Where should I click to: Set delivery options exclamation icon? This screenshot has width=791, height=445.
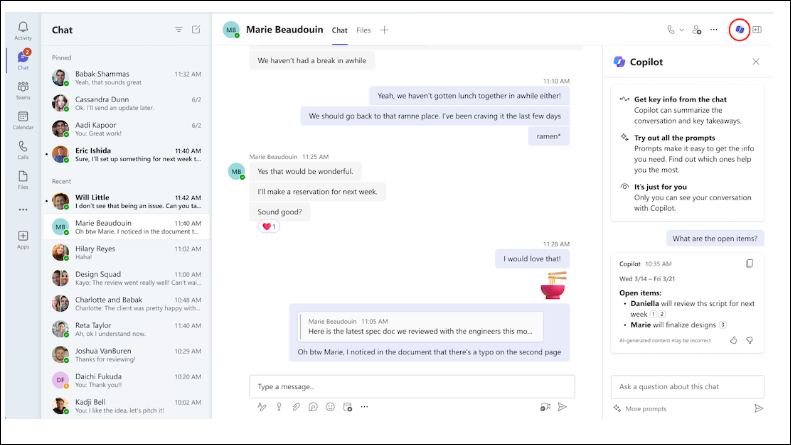(x=279, y=407)
